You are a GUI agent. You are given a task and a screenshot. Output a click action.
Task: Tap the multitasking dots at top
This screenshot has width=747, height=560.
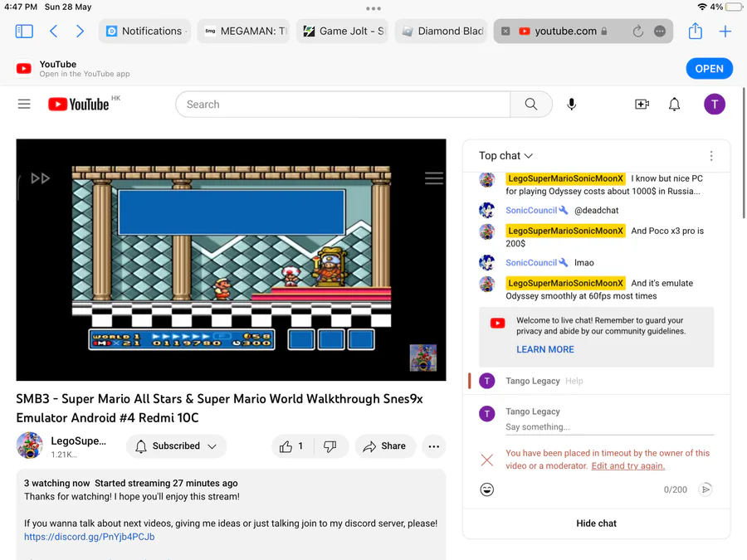click(x=373, y=8)
